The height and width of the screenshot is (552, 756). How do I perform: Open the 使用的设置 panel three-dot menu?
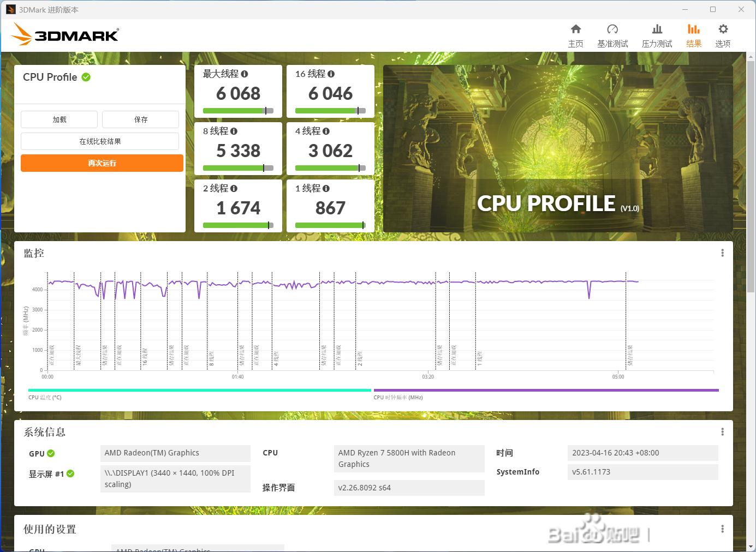(722, 529)
